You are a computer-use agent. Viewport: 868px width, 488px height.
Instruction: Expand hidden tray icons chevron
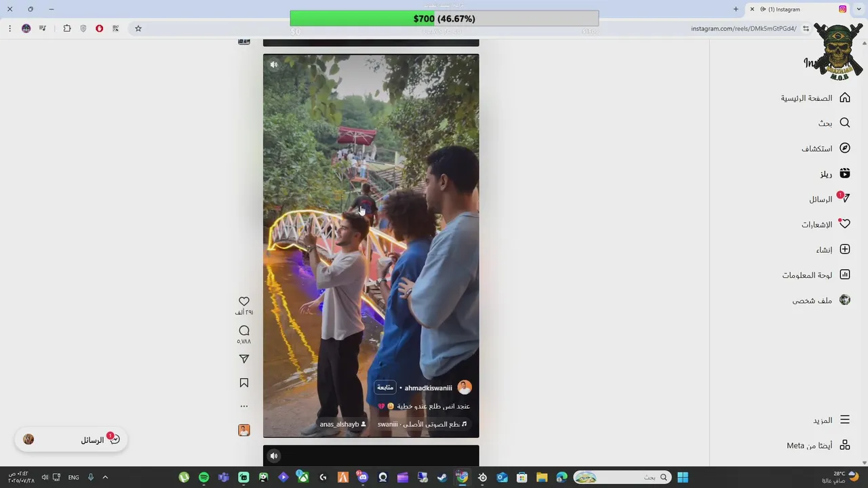[105, 477]
